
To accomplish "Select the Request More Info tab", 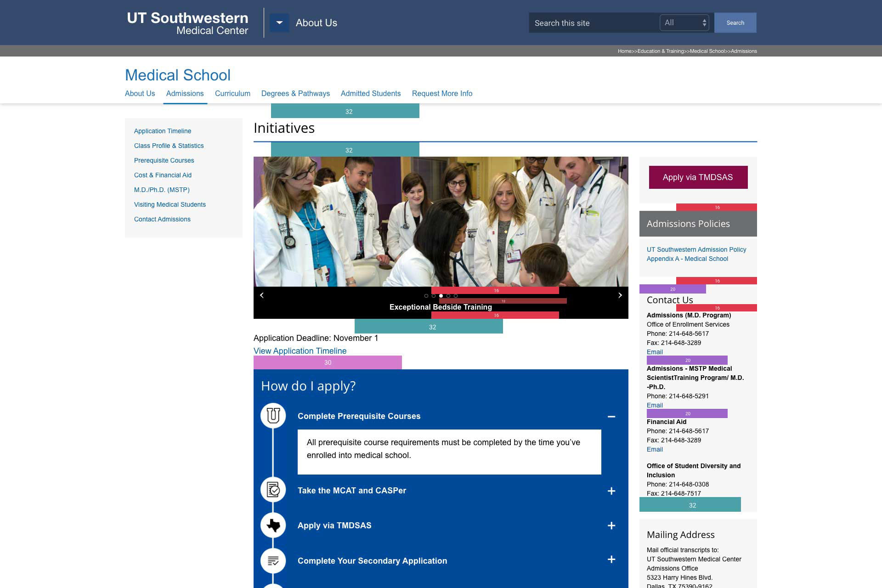I will (x=442, y=94).
